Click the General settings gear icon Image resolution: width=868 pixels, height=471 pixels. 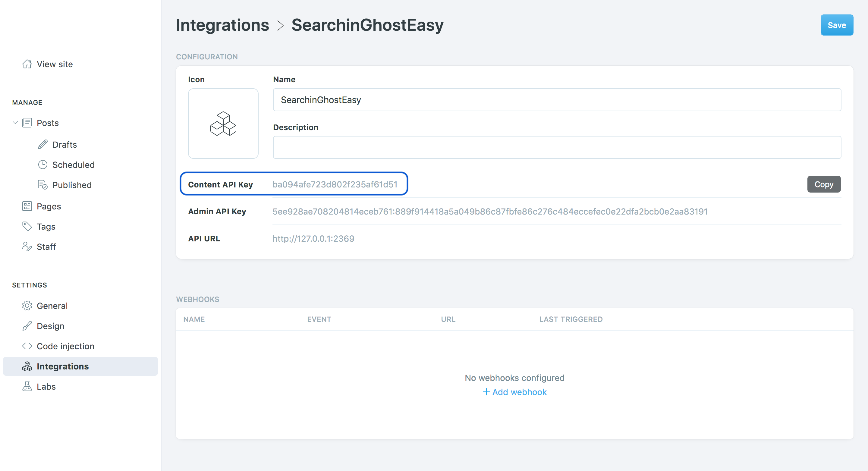pyautogui.click(x=27, y=306)
